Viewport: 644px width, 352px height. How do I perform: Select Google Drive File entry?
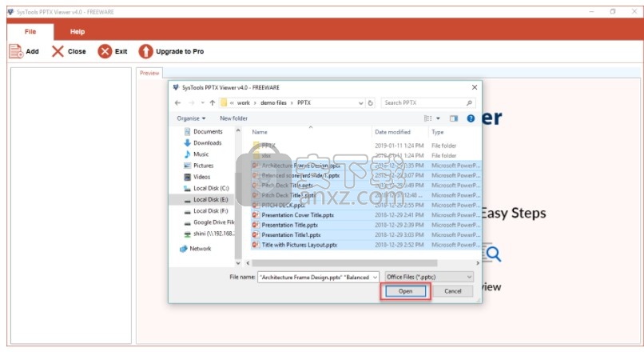coord(213,222)
